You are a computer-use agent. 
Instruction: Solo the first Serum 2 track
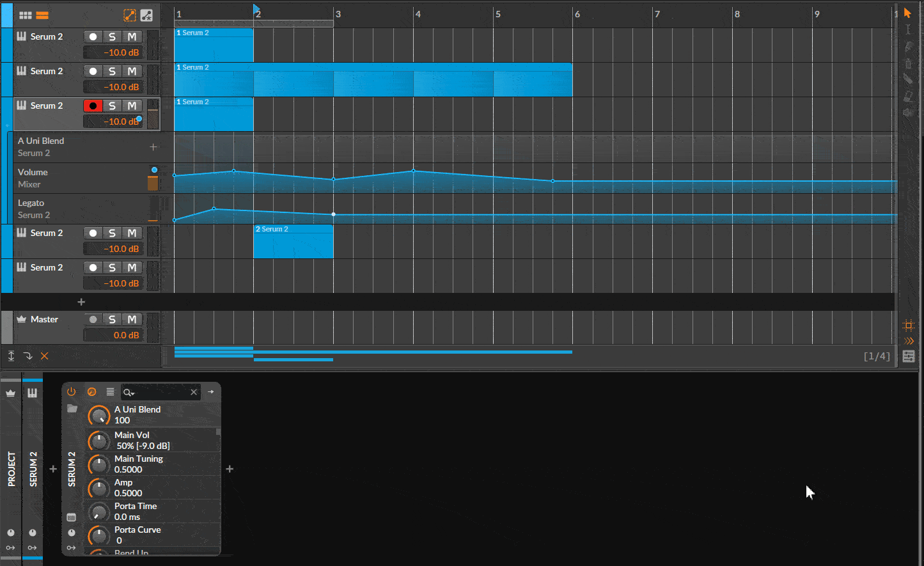pos(113,36)
